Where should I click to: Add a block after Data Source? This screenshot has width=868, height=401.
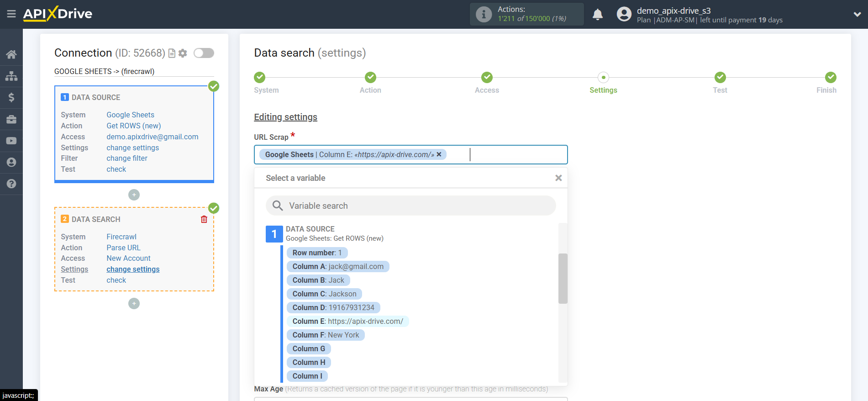tap(134, 195)
